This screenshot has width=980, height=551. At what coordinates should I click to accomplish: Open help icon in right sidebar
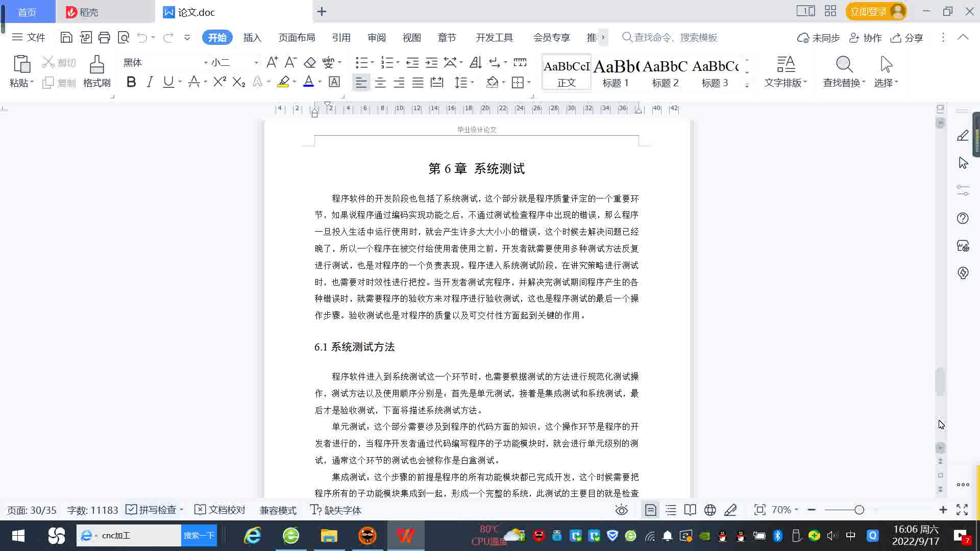coord(963,218)
